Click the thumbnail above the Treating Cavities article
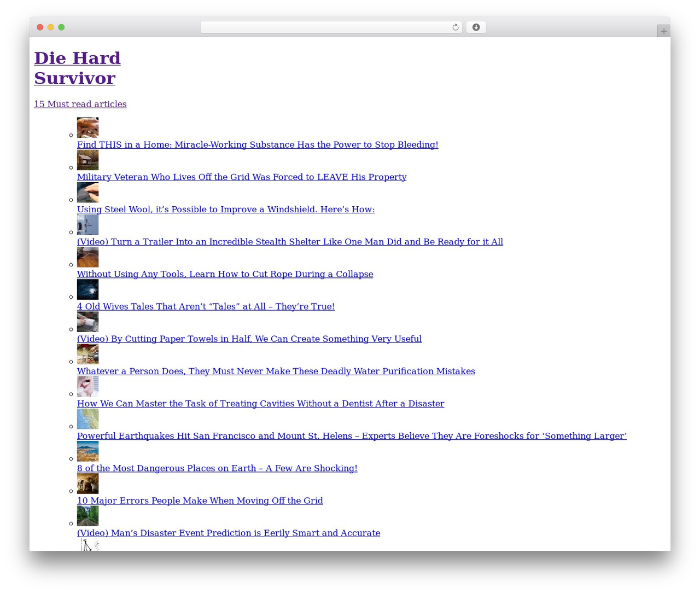The image size is (700, 593). [87, 386]
